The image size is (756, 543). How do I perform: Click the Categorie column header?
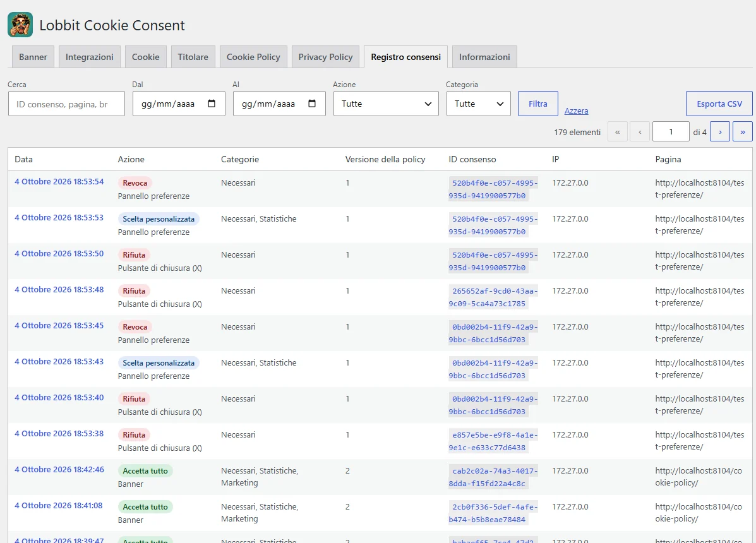pos(240,160)
